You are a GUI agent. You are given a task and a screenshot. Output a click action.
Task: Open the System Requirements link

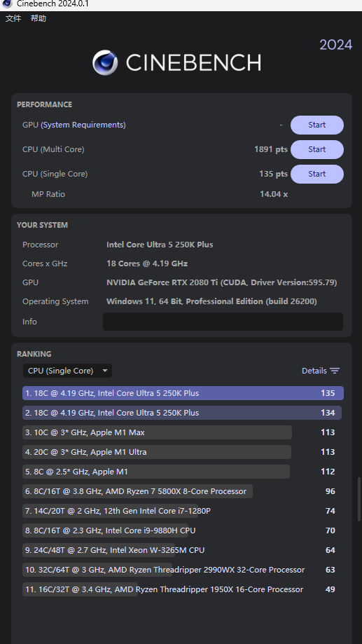pyautogui.click(x=83, y=125)
